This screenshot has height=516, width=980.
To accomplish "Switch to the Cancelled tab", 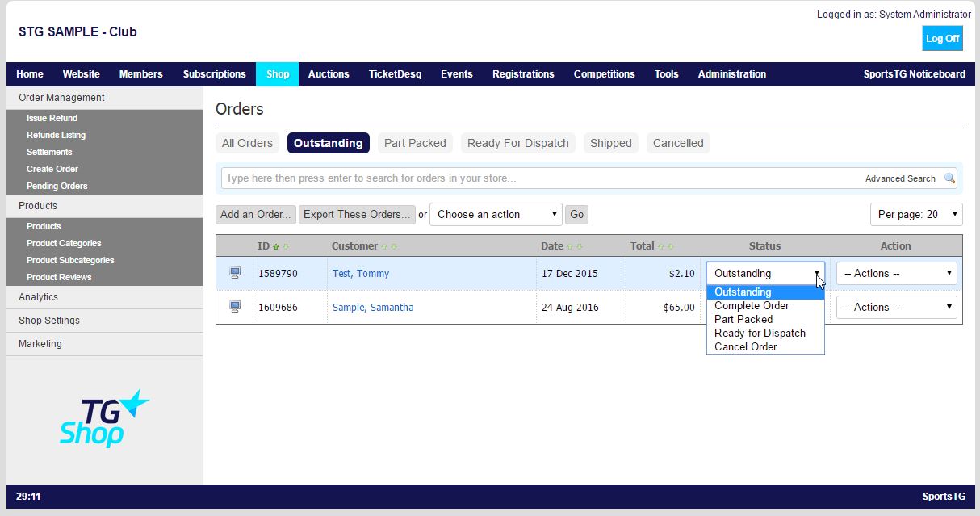I will point(678,143).
